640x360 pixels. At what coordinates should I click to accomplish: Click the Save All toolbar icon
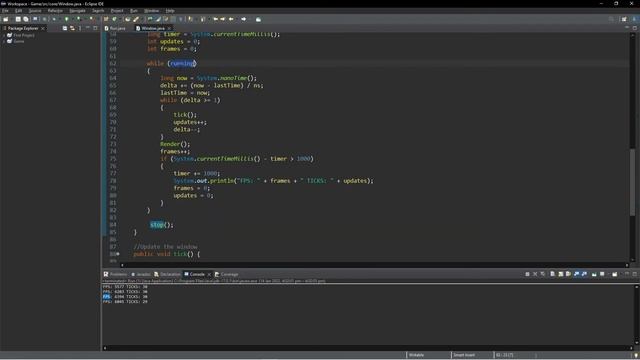pyautogui.click(x=26, y=19)
